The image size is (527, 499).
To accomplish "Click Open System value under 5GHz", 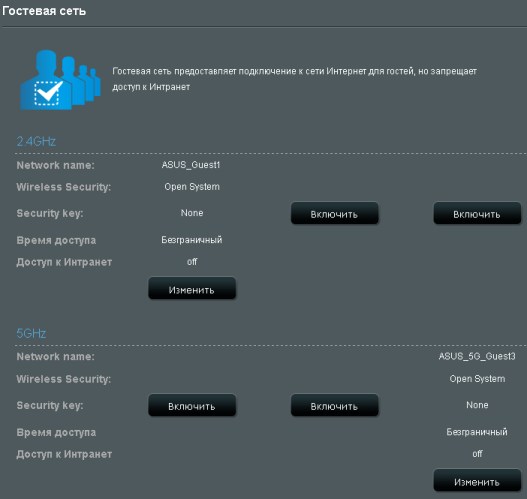I will pos(477,379).
